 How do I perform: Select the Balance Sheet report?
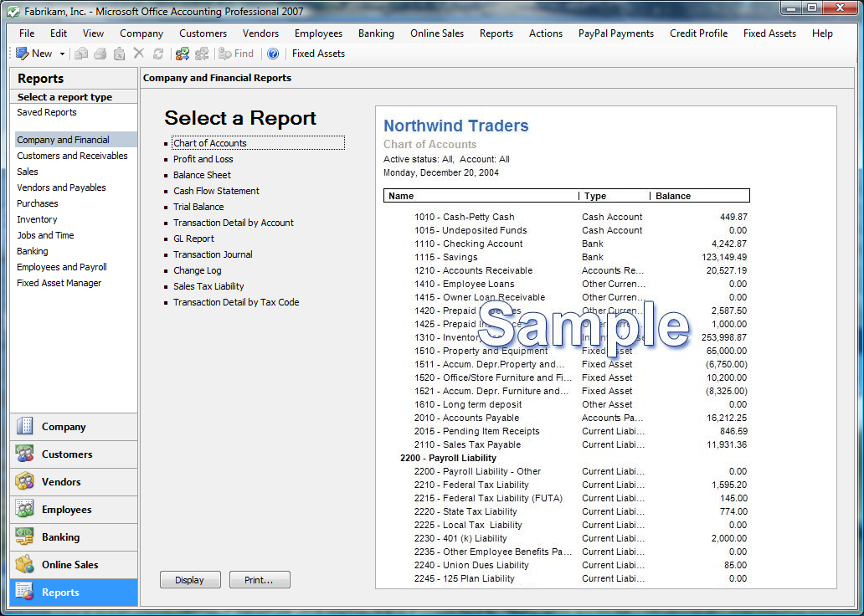[203, 175]
